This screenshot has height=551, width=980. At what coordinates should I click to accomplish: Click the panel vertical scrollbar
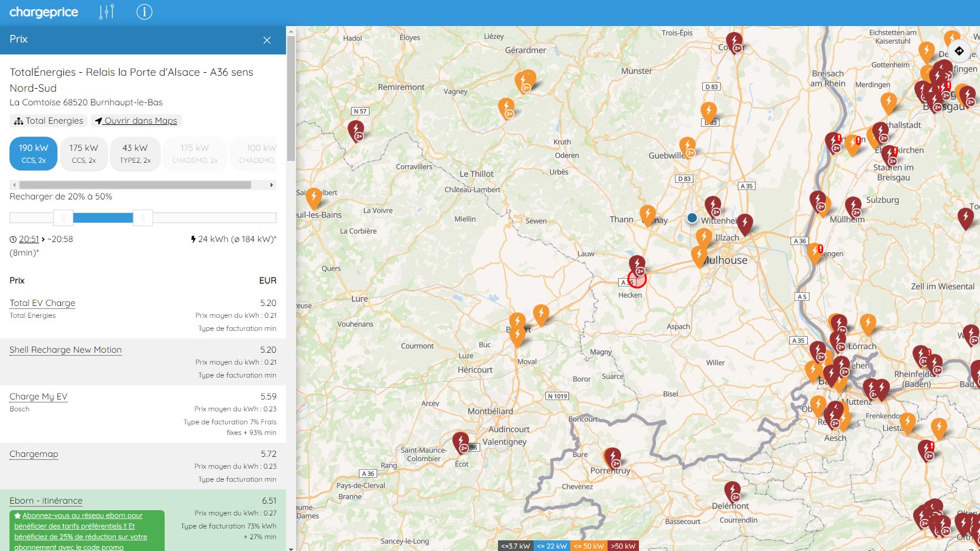click(x=291, y=98)
